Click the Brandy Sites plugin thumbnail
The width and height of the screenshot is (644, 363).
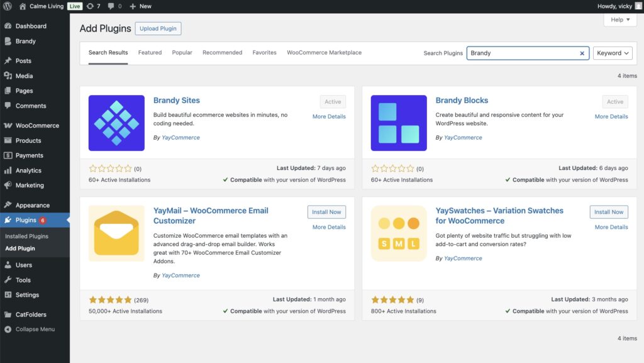[116, 123]
